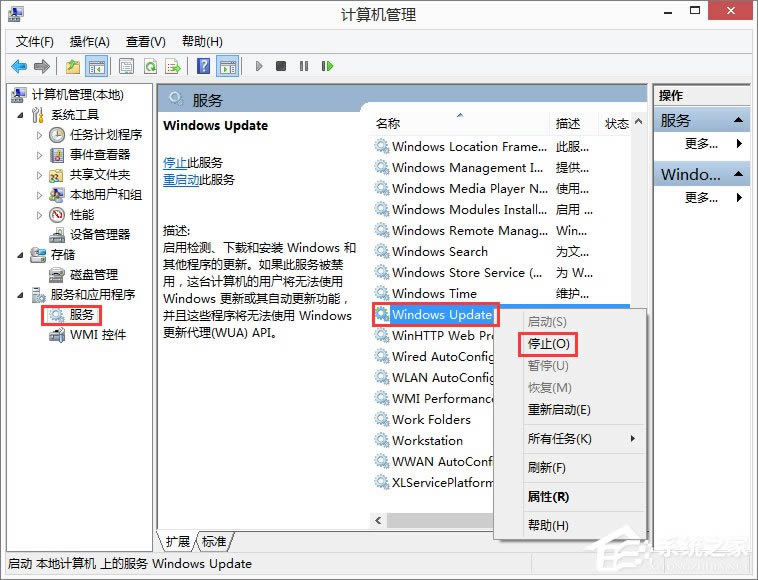Select 属性(R) in the context menu
Viewport: 758px width, 580px height.
point(548,496)
